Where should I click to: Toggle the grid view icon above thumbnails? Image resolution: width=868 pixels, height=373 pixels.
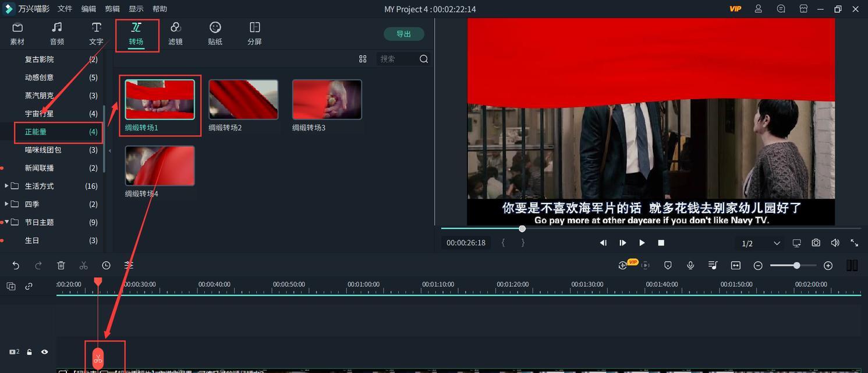[x=363, y=59]
